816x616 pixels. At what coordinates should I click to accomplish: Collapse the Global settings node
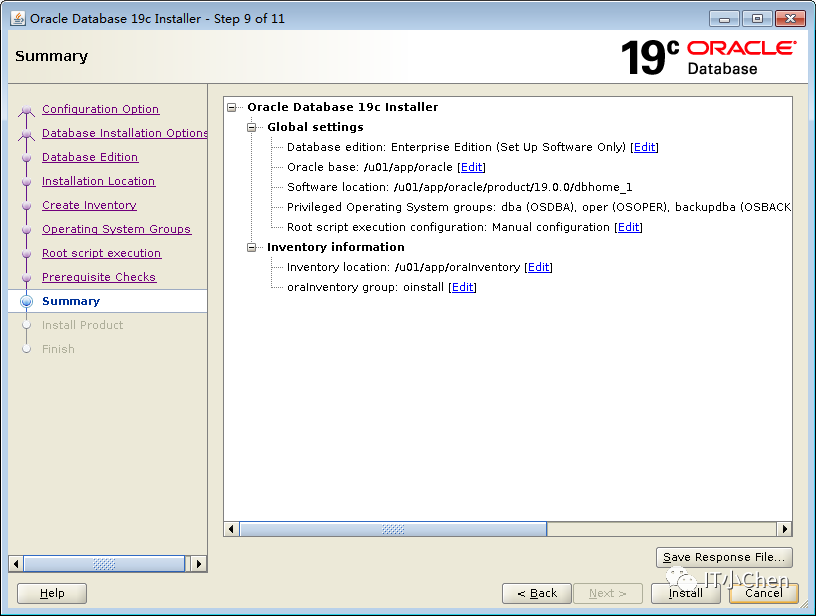pos(252,127)
